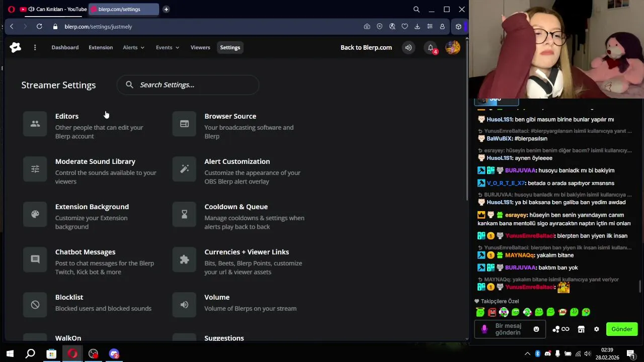Open the Discord tray icon
The image size is (644, 362).
point(548,354)
